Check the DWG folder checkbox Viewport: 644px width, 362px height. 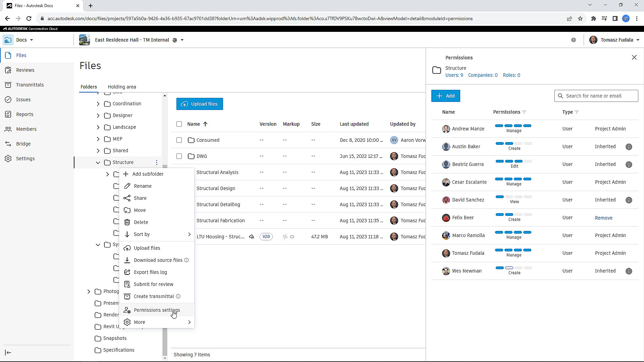point(179,156)
